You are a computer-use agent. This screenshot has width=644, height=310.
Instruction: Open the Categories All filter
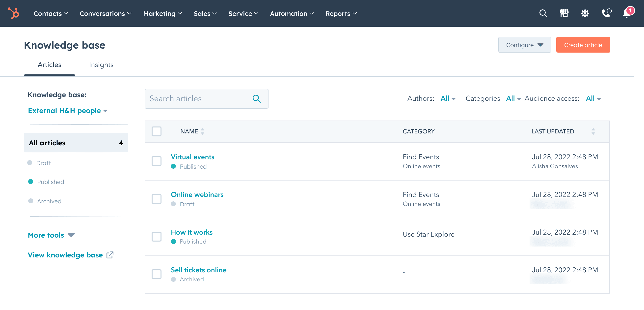point(513,98)
